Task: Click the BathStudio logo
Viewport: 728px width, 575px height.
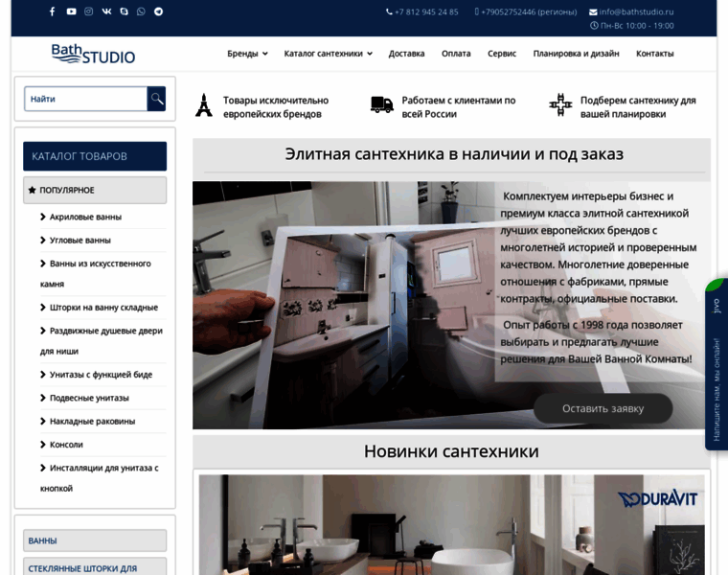Action: click(x=93, y=54)
